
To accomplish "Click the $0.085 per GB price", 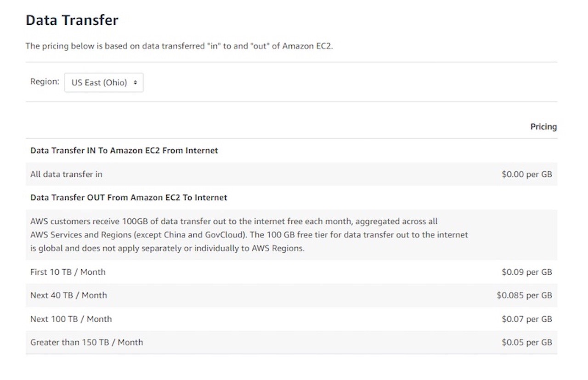I will (x=525, y=295).
